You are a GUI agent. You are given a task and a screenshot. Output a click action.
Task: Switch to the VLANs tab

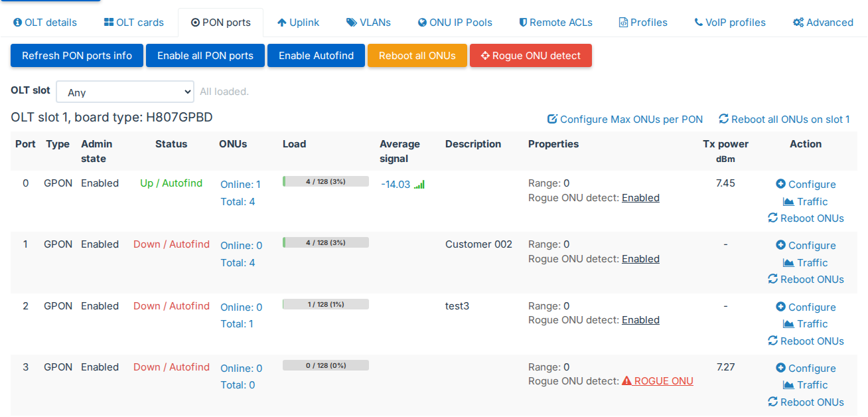368,23
